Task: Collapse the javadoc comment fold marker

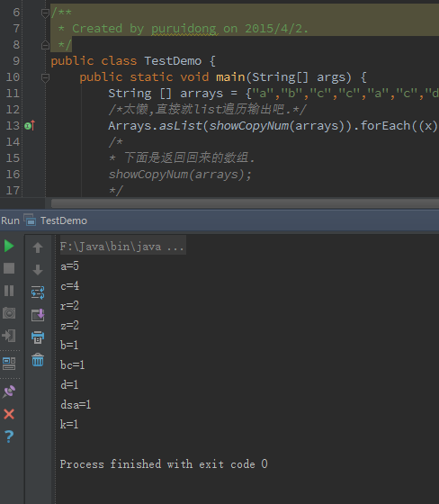Action: [x=45, y=13]
